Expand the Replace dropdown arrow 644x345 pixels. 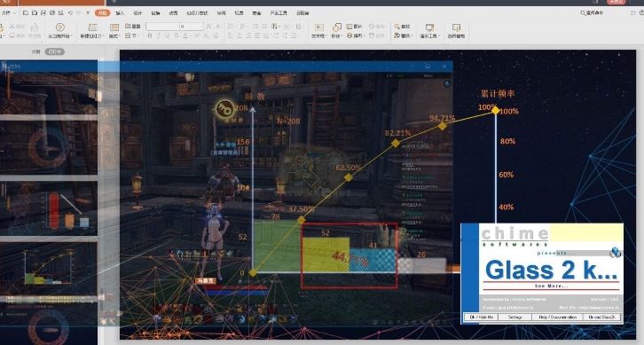(412, 36)
